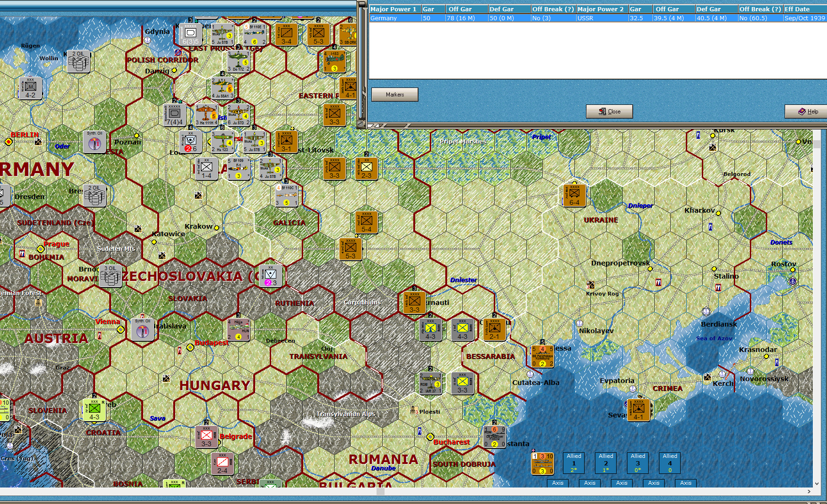827x504 pixels.
Task: Select the Germany cell in the table
Action: [x=395, y=18]
